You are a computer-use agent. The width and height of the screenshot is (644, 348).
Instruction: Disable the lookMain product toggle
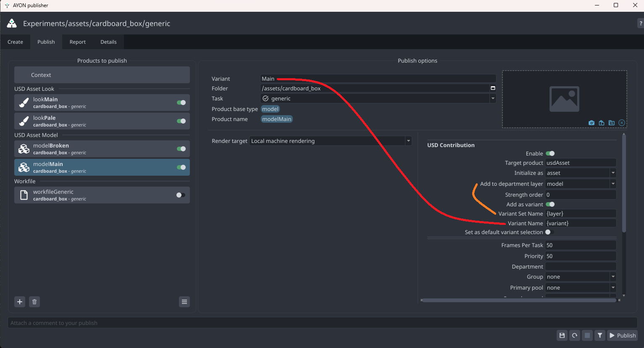click(x=181, y=103)
